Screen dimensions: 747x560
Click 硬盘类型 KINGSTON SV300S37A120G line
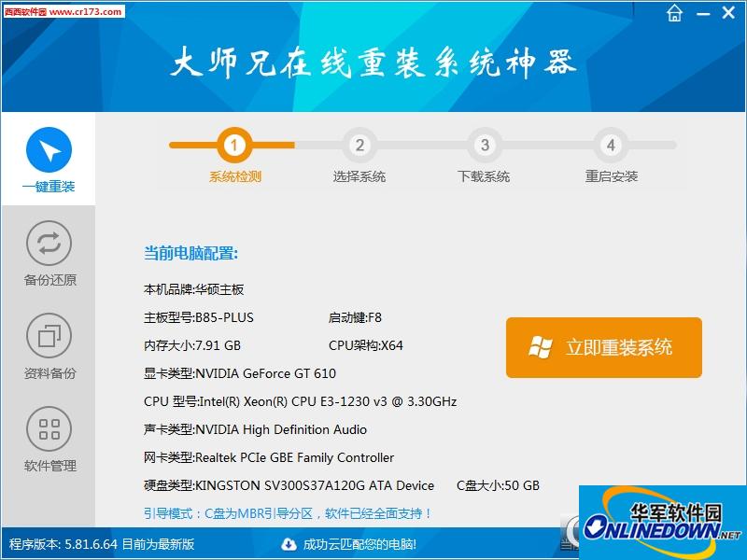(x=289, y=485)
